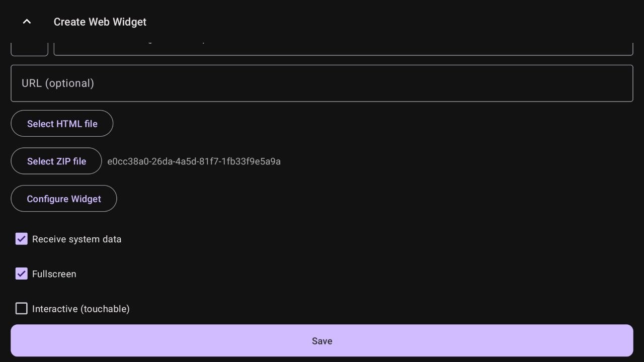Click the Create Web Widget title
The width and height of the screenshot is (644, 362).
coord(100,22)
